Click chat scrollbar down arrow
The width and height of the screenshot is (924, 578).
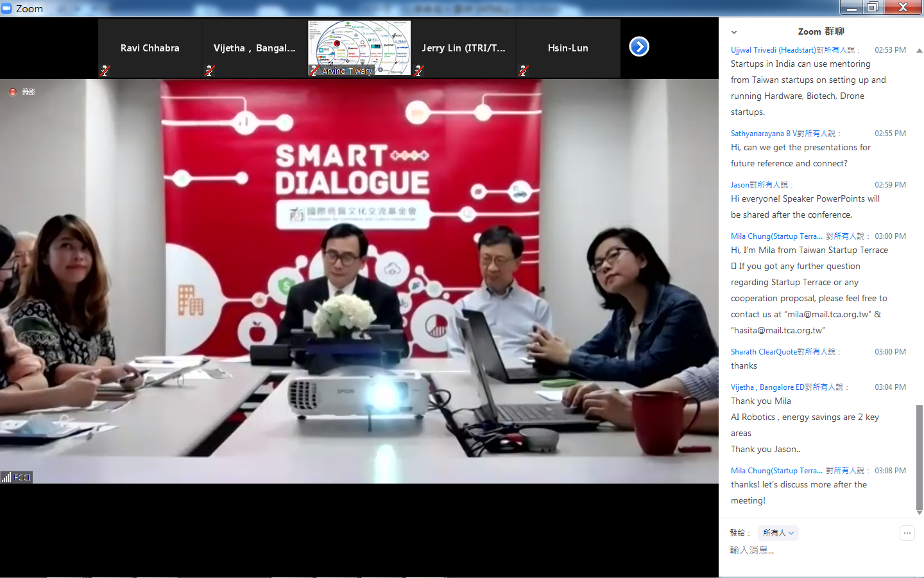click(x=920, y=512)
